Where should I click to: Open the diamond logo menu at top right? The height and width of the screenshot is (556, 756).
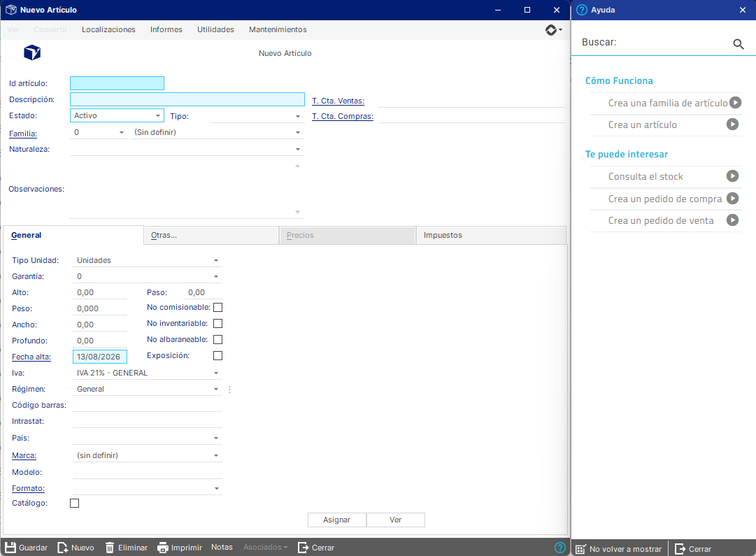[553, 30]
